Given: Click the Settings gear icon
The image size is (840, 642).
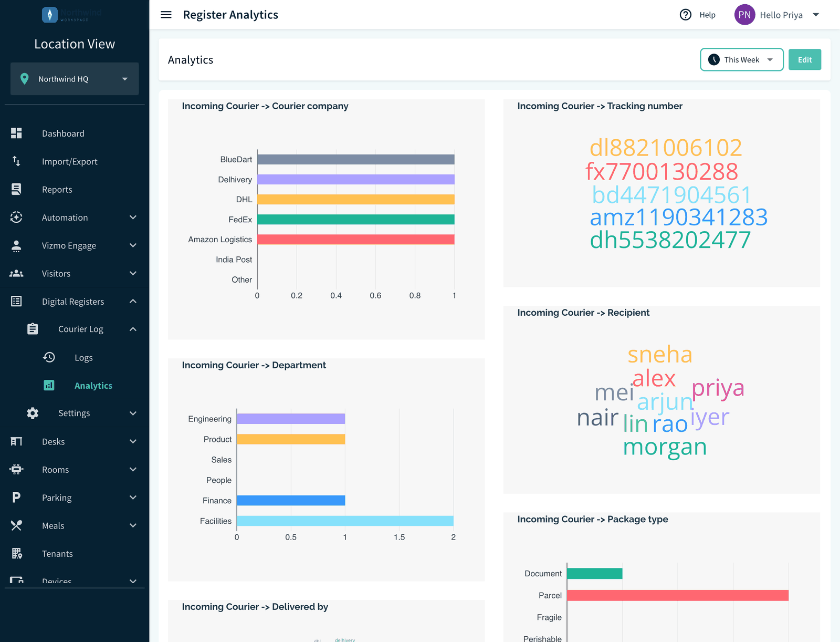Looking at the screenshot, I should [x=33, y=413].
